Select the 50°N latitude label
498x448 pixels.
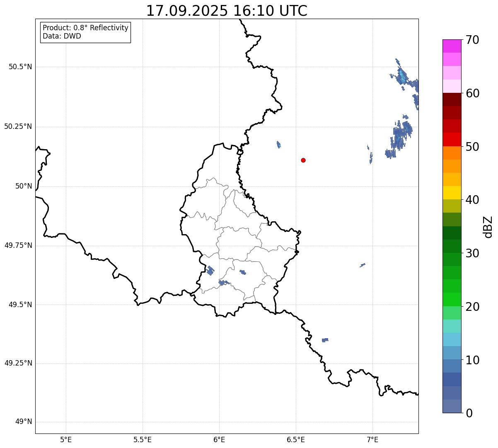tap(24, 186)
